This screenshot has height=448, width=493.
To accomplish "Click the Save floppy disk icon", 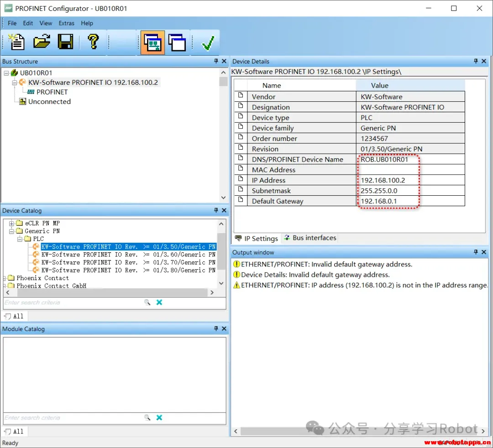I will click(65, 42).
